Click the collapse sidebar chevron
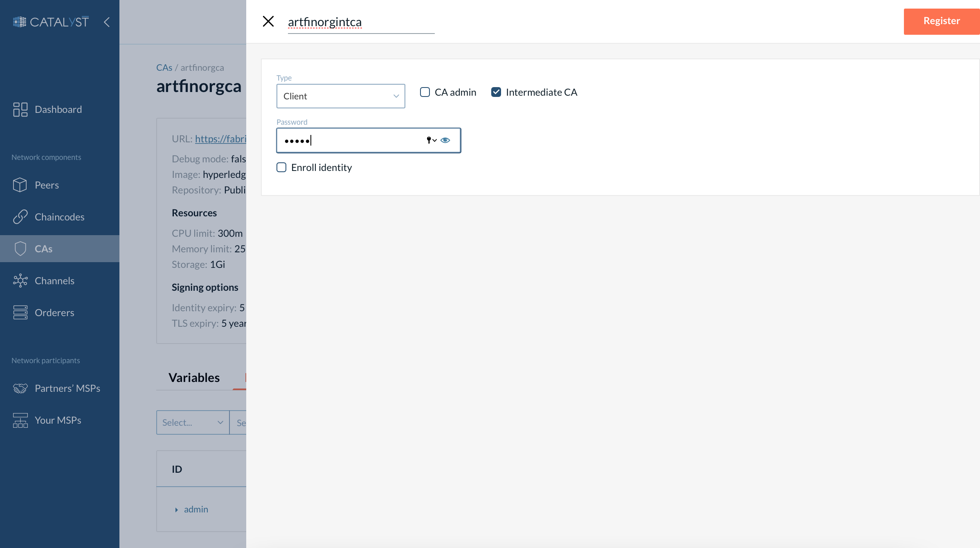Image resolution: width=980 pixels, height=548 pixels. click(x=106, y=22)
